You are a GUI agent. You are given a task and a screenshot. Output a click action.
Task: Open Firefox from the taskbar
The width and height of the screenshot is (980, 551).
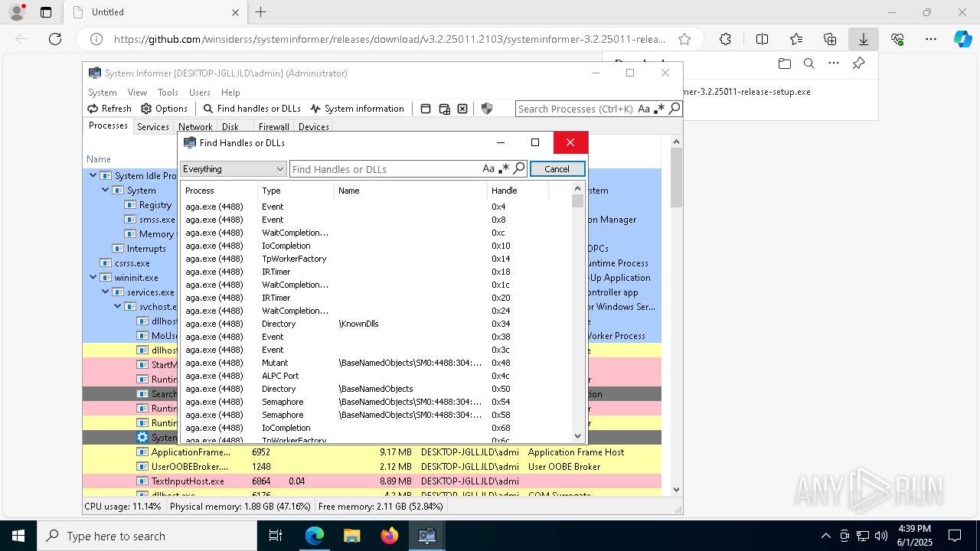[x=390, y=536]
